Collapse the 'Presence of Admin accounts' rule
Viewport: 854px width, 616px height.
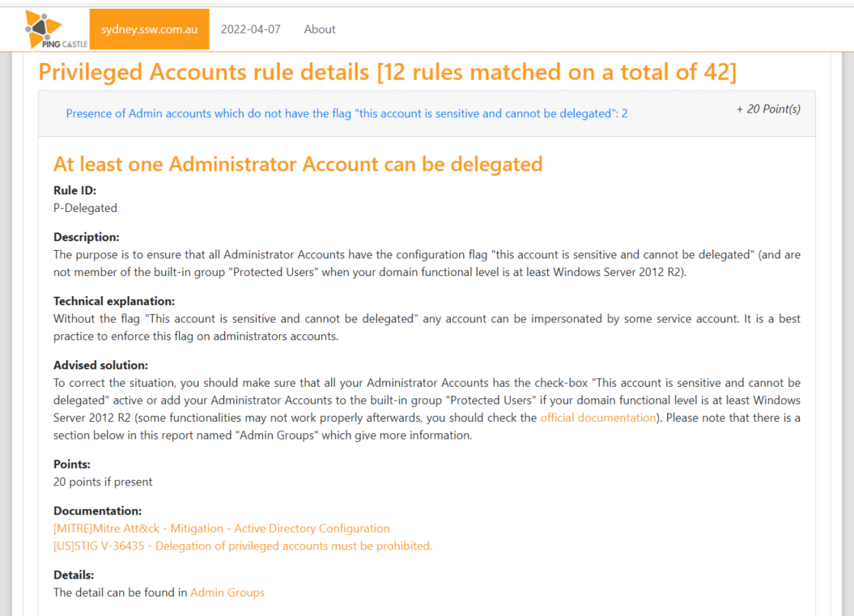pyautogui.click(x=346, y=113)
